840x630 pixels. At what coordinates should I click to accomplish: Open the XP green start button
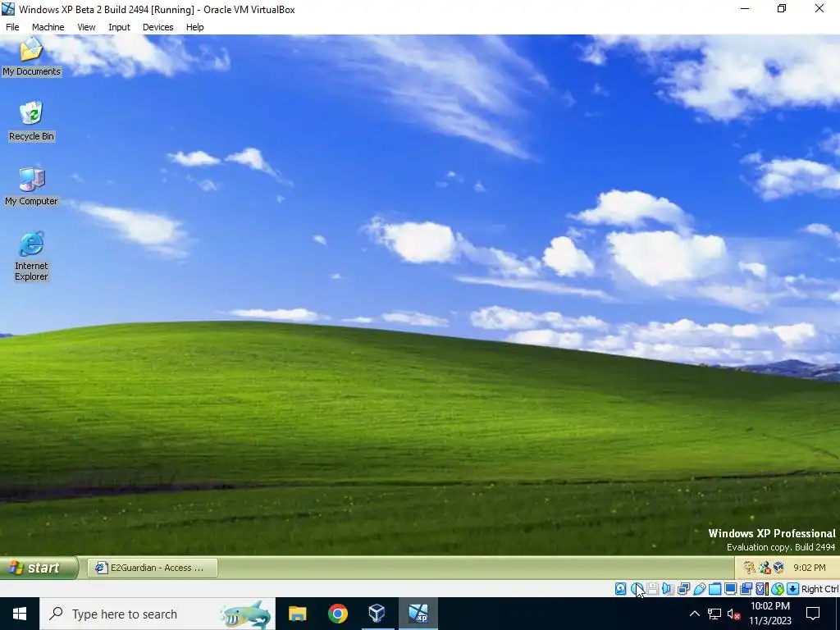pyautogui.click(x=39, y=568)
